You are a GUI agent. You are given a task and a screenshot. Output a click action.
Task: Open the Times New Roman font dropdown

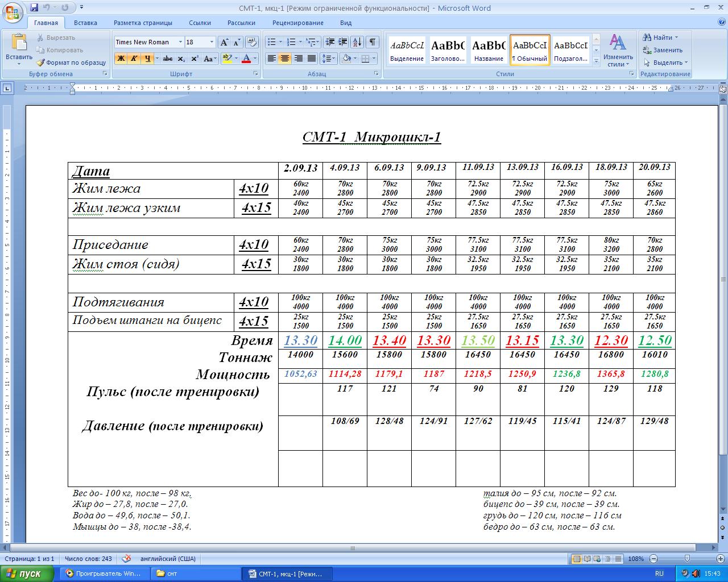[x=180, y=42]
